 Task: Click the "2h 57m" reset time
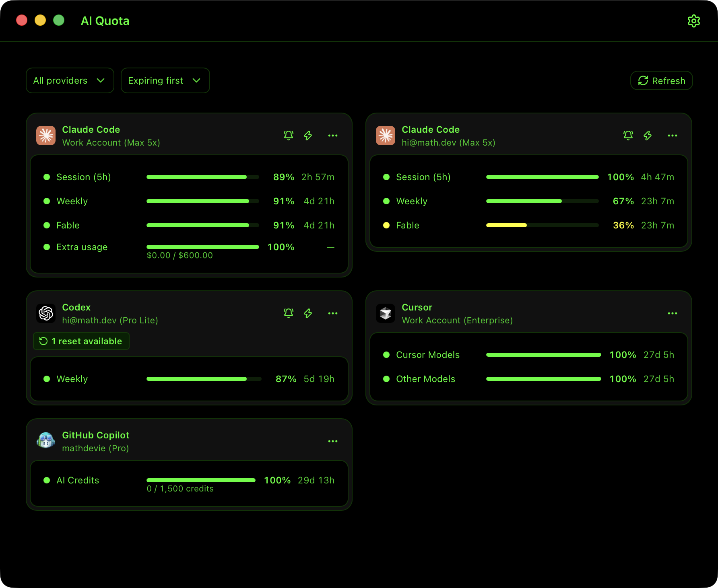coord(318,177)
